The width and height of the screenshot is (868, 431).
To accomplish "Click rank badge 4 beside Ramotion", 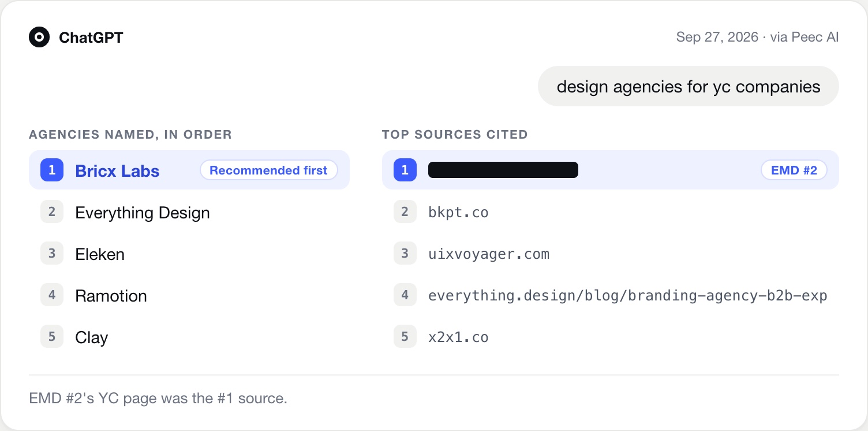I will [x=52, y=295].
